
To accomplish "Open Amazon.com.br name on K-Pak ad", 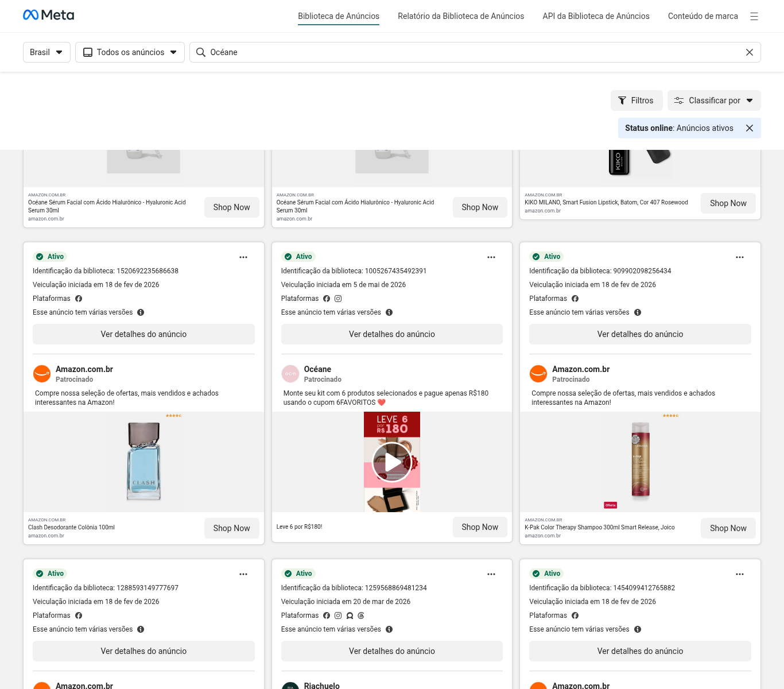I will pos(581,369).
